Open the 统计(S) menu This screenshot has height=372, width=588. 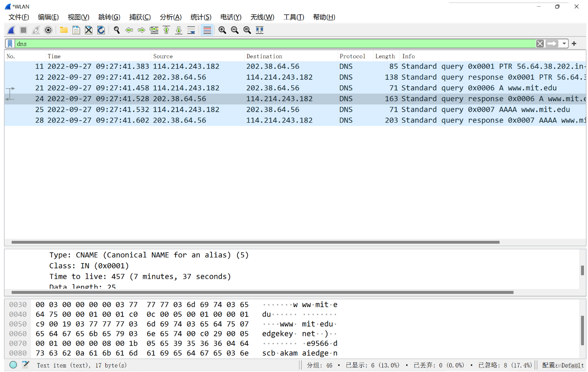point(201,17)
